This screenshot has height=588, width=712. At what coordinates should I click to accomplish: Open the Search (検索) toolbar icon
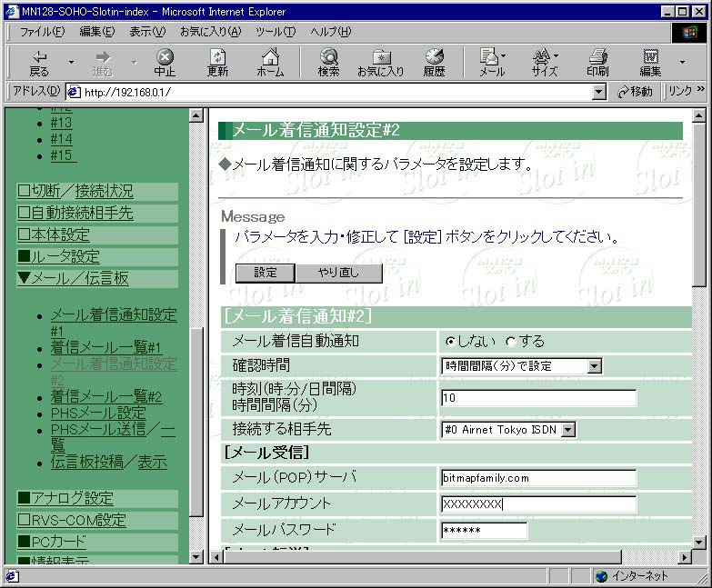point(328,62)
